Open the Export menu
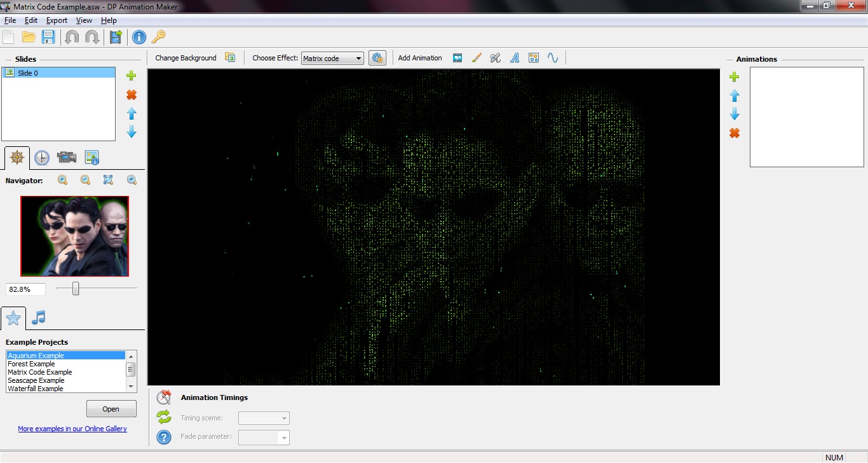 pos(57,20)
